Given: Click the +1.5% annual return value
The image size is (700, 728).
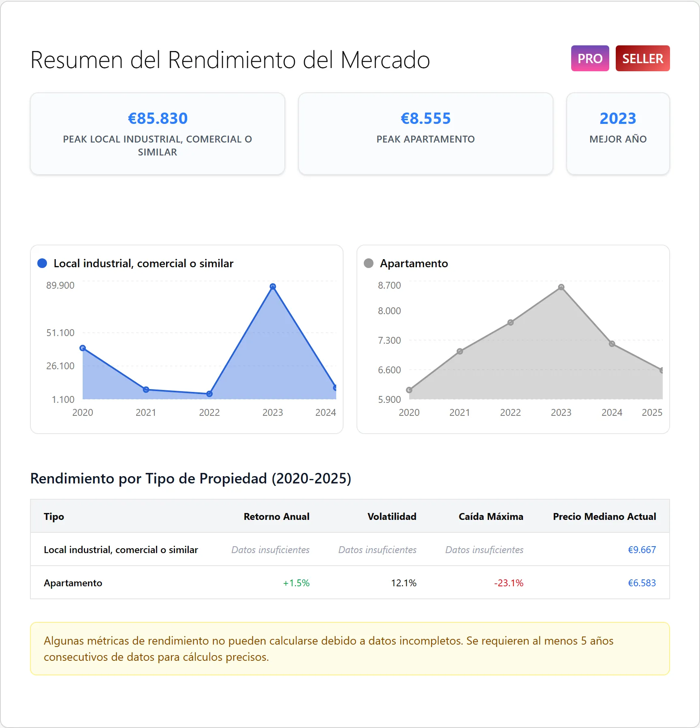Looking at the screenshot, I should pyautogui.click(x=296, y=583).
